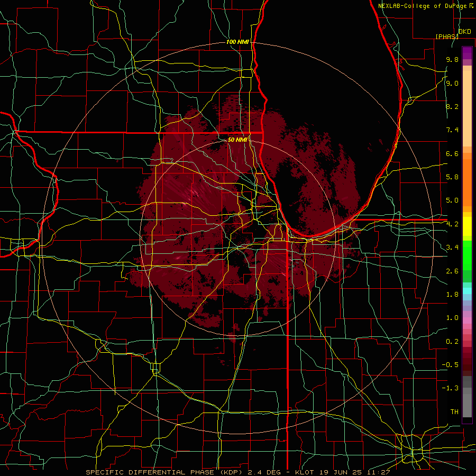The height and width of the screenshot is (476, 476).
Task: Click the 5.0 scale label
Action: (x=452, y=200)
